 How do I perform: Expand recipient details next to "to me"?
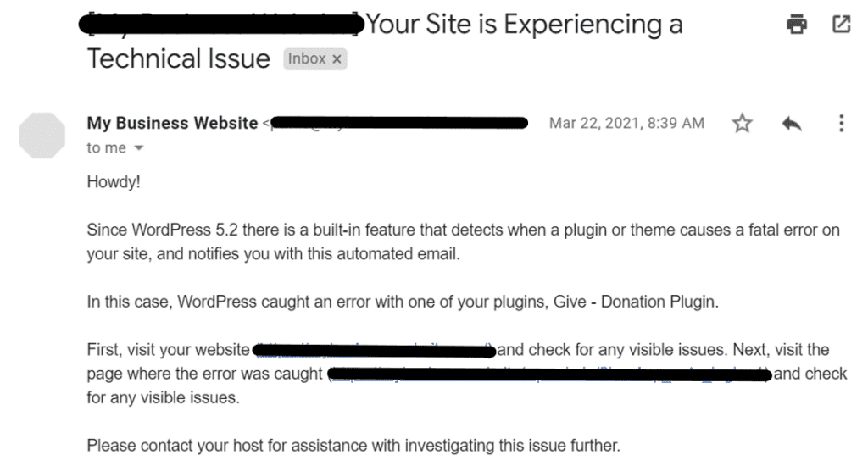139,147
